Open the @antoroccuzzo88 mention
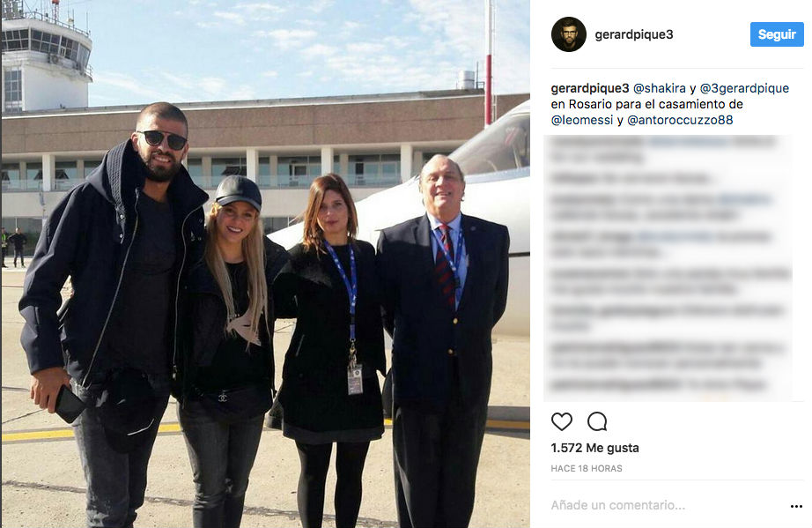Viewport: 812px width, 528px height. pos(680,120)
